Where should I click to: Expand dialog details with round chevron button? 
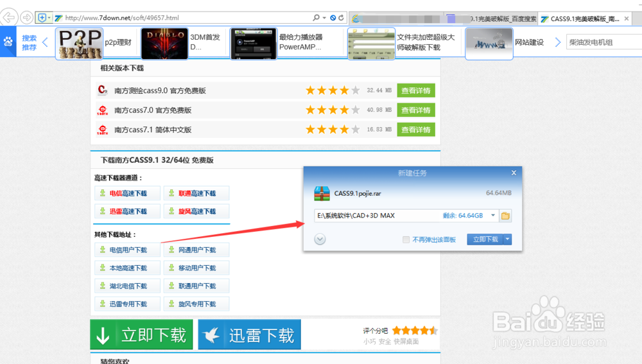pos(320,239)
